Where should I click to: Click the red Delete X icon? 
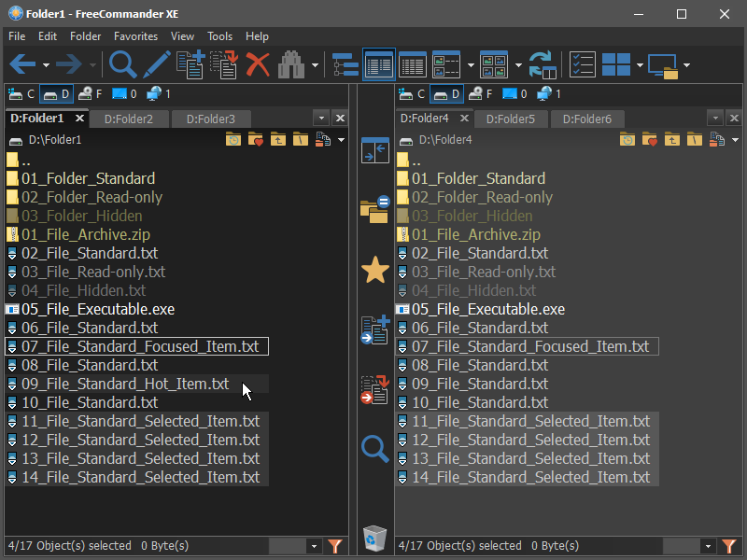(x=258, y=64)
